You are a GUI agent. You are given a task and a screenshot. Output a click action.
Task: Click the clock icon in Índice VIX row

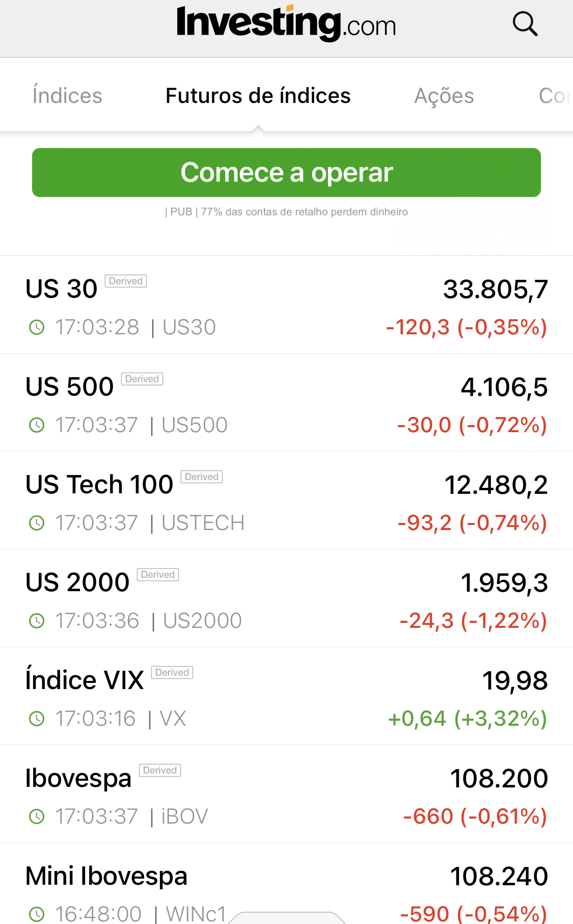37,719
